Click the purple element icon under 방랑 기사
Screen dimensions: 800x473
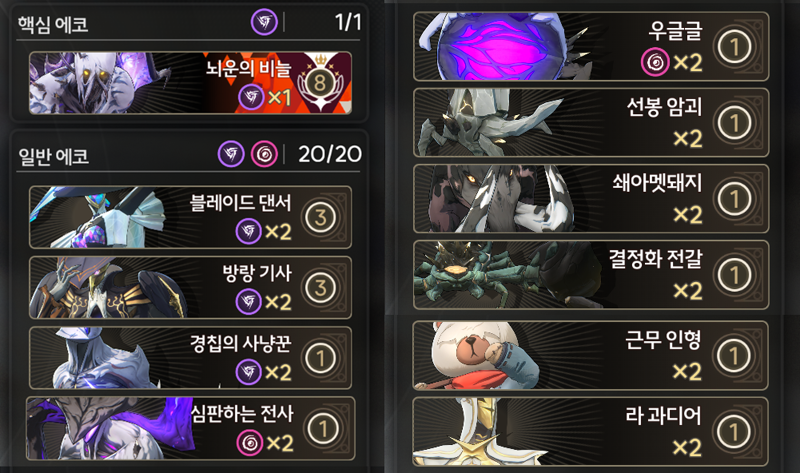(249, 302)
